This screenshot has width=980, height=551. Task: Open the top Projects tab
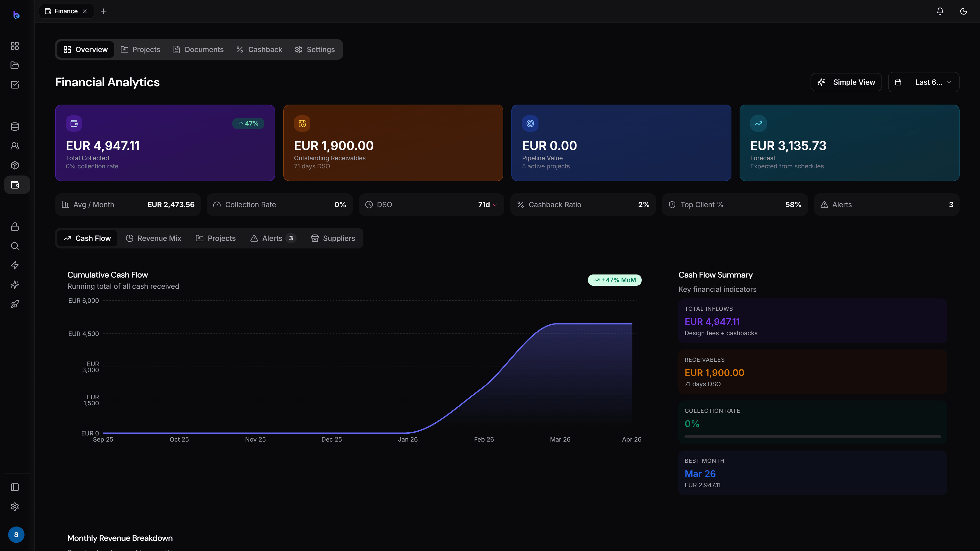tap(140, 49)
